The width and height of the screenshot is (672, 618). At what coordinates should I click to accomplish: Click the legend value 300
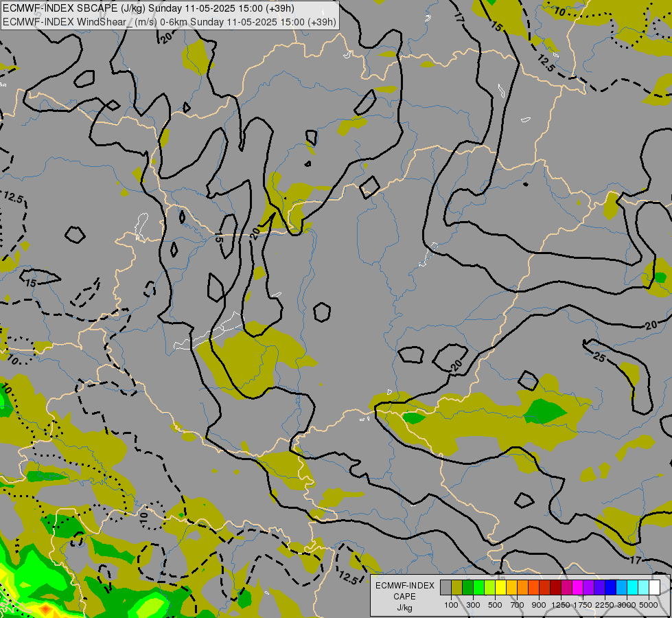click(x=473, y=605)
